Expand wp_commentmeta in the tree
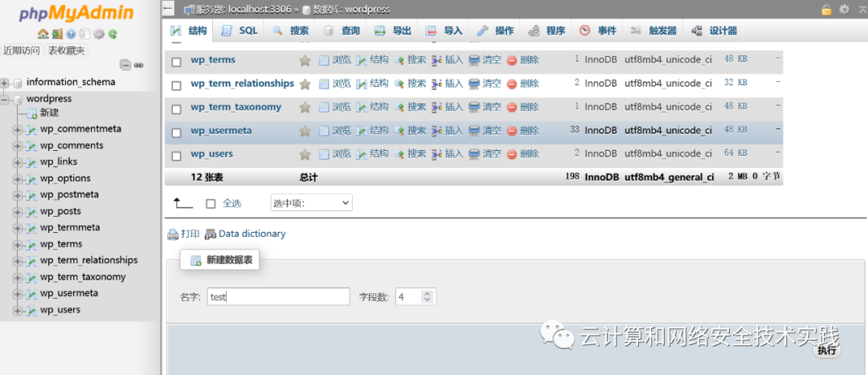868x375 pixels. pyautogui.click(x=18, y=129)
